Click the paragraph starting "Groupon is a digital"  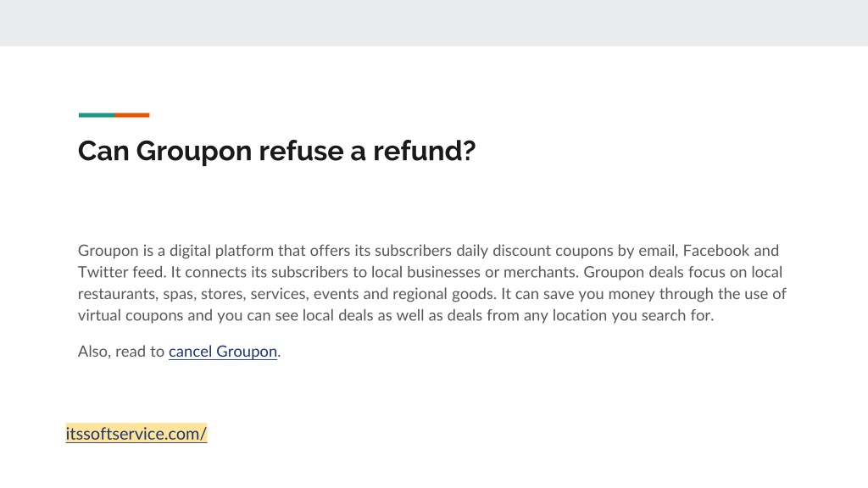[431, 283]
